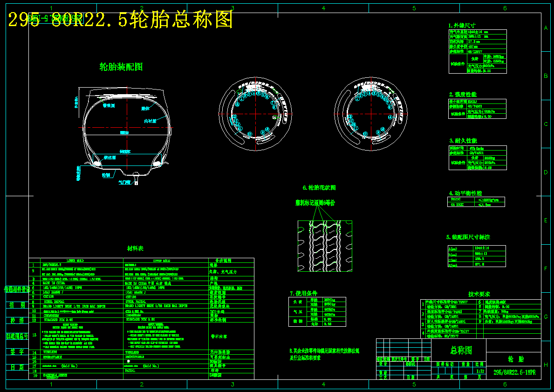Image resolution: width=554 pixels, height=392 pixels.
Task: Click the '钢丝圈' label on the tire section
Action: (x=110, y=157)
